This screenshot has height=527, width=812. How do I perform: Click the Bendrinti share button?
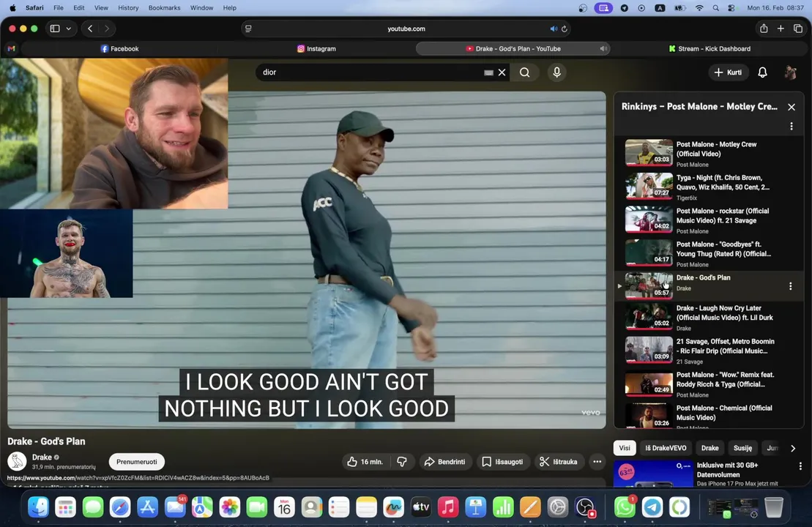[x=445, y=462]
